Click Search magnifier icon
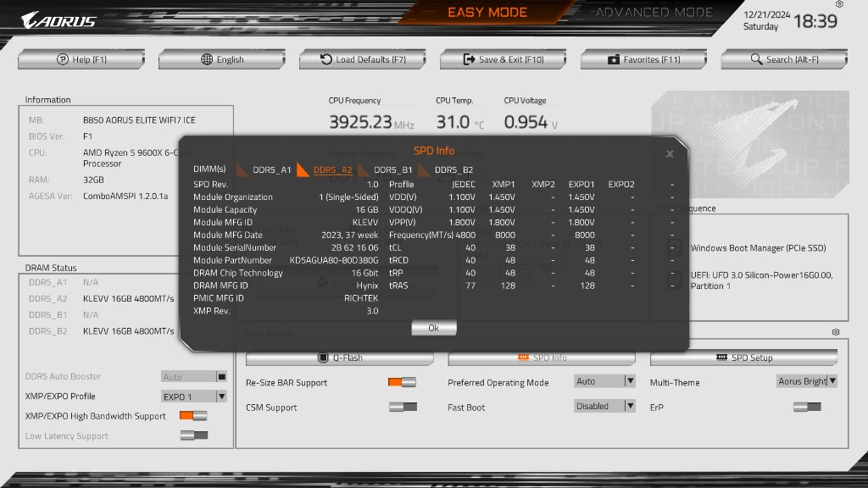 (756, 58)
